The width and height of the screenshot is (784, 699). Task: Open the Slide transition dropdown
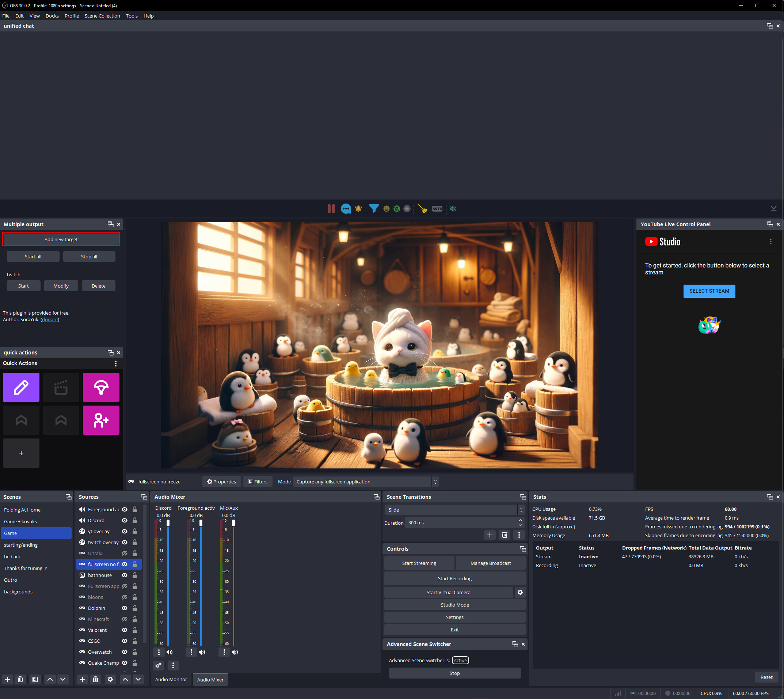click(454, 510)
